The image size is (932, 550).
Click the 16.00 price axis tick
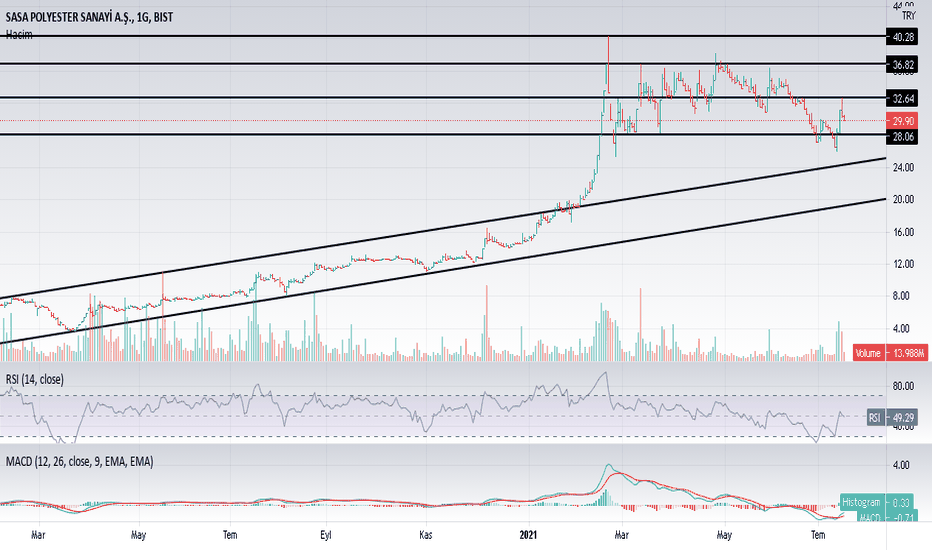pyautogui.click(x=903, y=232)
